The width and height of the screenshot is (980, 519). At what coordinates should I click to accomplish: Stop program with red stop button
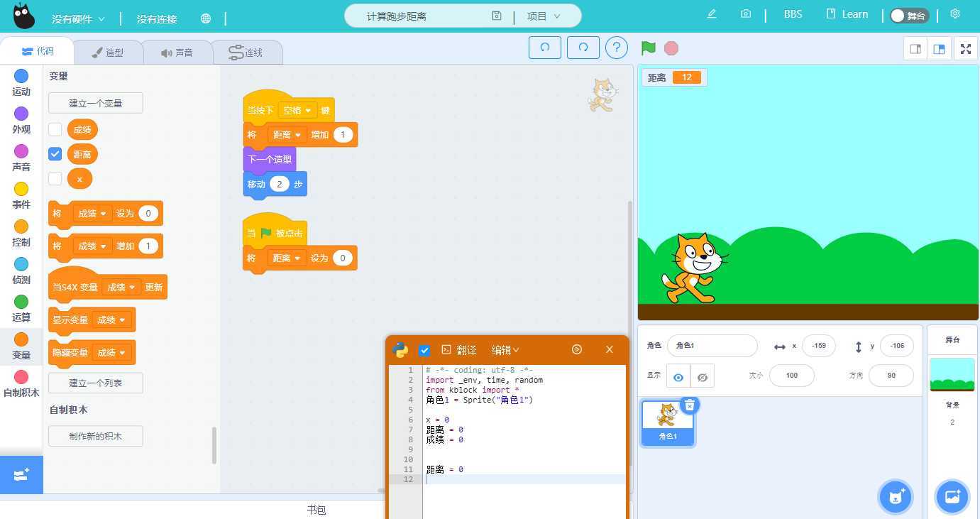coord(671,48)
